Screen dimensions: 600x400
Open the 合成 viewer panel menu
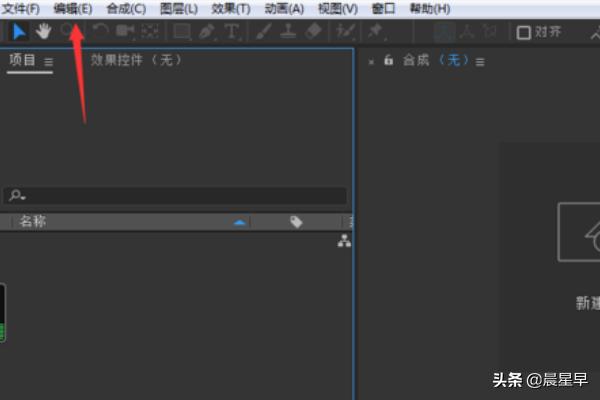pos(480,62)
